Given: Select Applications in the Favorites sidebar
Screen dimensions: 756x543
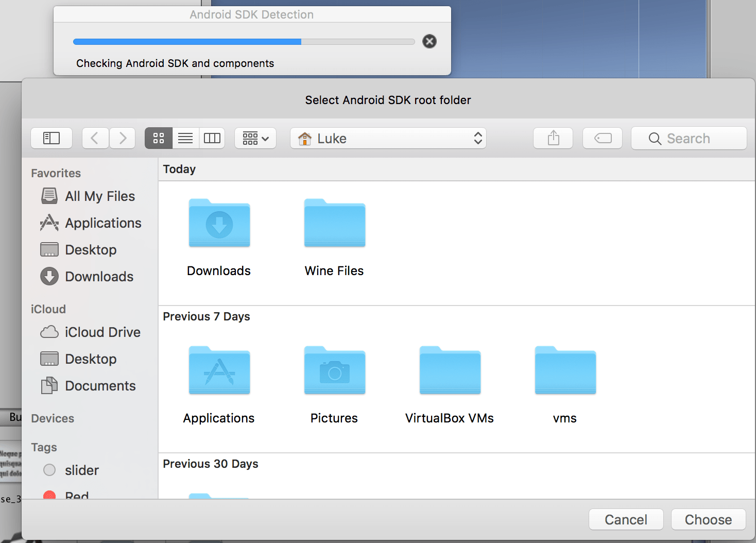Looking at the screenshot, I should click(103, 223).
